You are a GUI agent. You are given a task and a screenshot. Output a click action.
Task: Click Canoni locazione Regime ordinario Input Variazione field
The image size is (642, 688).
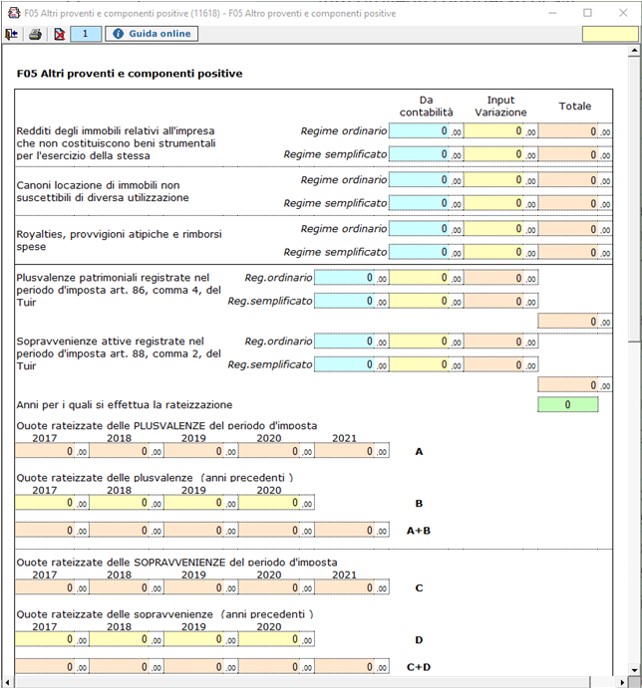click(501, 180)
